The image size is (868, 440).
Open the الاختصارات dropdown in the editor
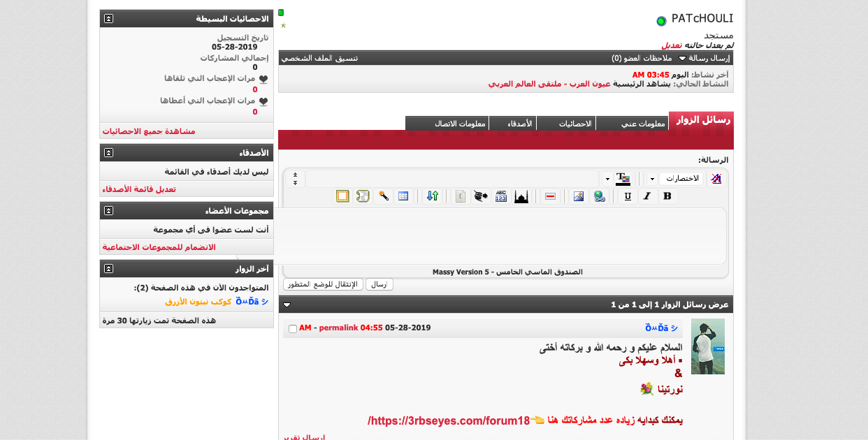(x=681, y=179)
